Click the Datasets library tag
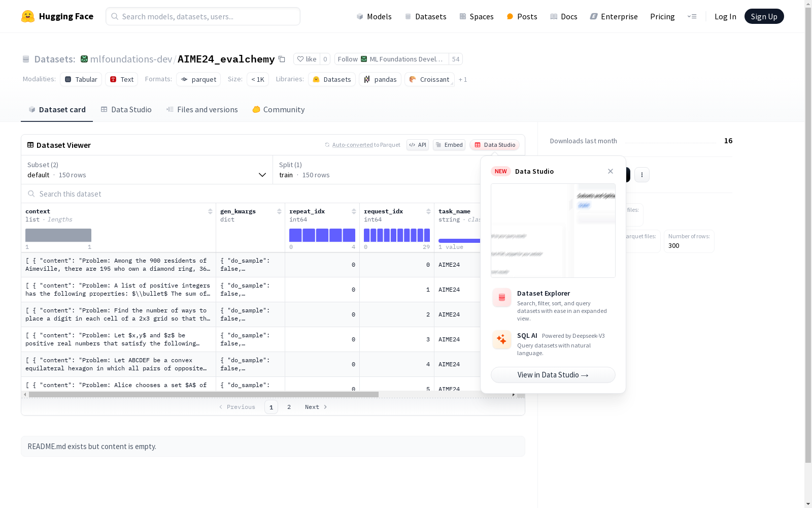This screenshot has height=508, width=812. [332, 79]
